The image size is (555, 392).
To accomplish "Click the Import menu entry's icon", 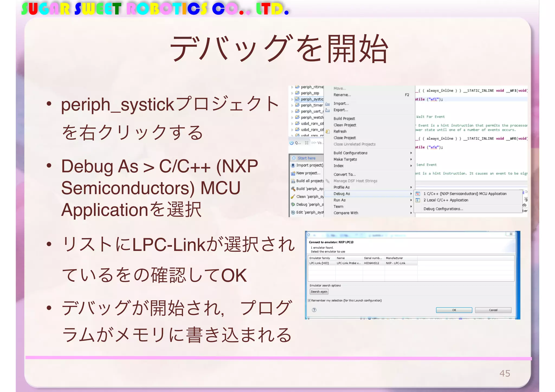I will [x=328, y=104].
